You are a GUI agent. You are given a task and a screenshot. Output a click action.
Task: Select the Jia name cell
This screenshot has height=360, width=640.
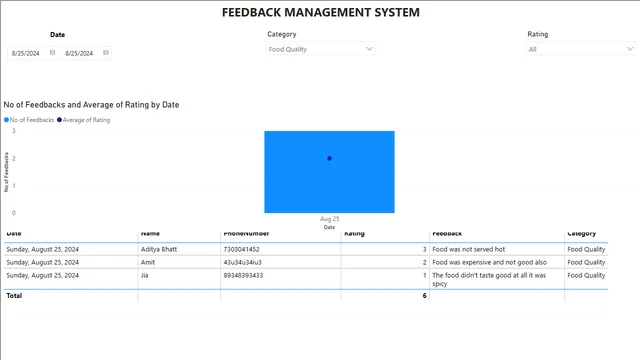144,276
